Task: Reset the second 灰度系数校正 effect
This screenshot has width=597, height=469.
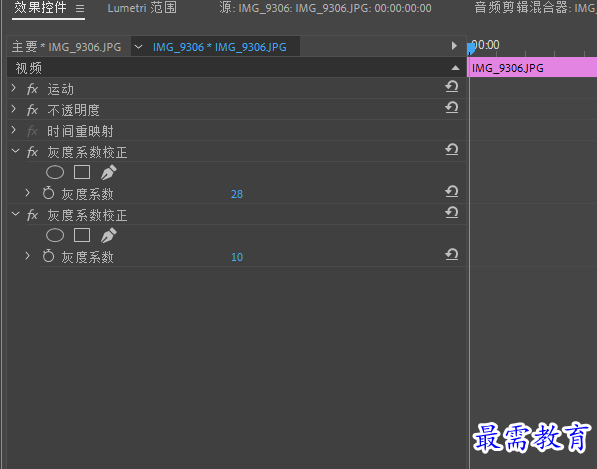Action: tap(452, 212)
